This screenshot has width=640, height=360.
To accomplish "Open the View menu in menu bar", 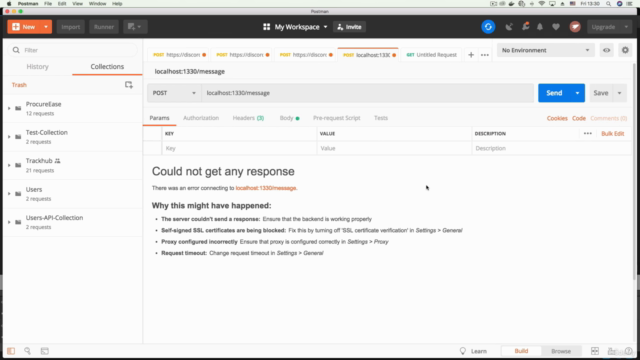I will click(77, 4).
